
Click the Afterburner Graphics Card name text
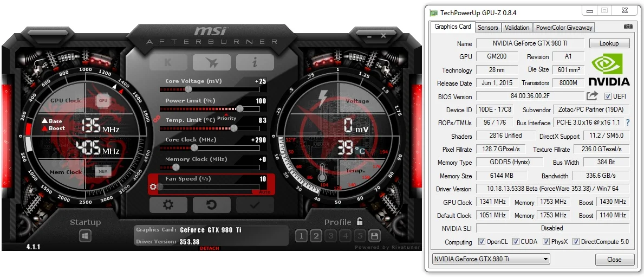coord(210,230)
